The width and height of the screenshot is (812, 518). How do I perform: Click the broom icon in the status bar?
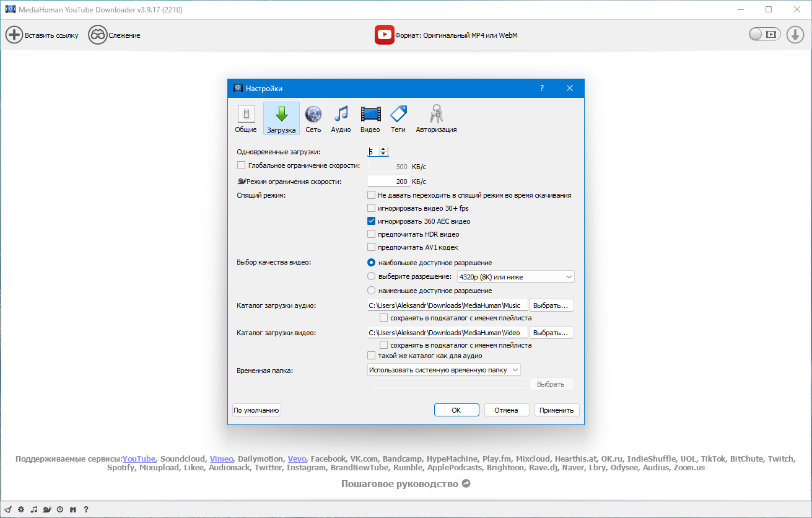click(8, 509)
